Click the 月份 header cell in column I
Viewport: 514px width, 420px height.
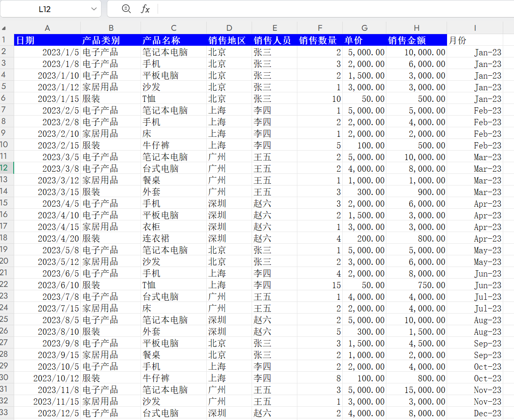(x=475, y=40)
